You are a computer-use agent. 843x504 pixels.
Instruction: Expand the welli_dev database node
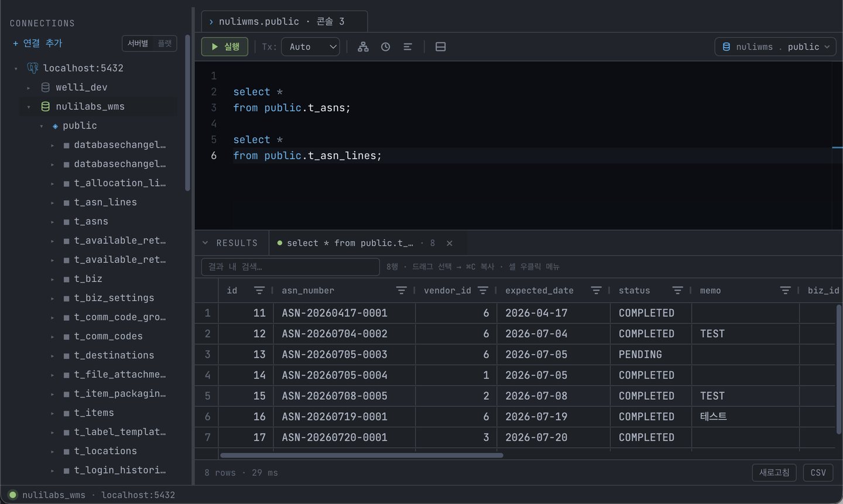[29, 88]
